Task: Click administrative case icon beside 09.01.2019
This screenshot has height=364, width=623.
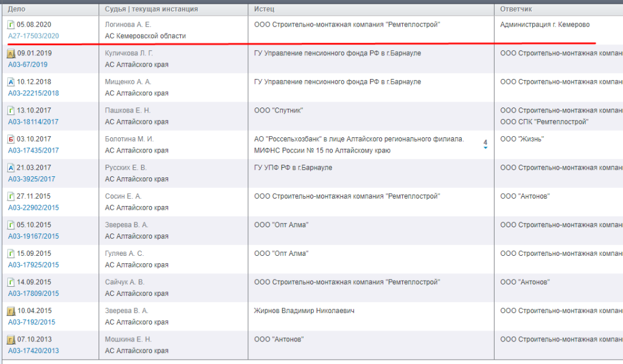Action: pyautogui.click(x=11, y=53)
